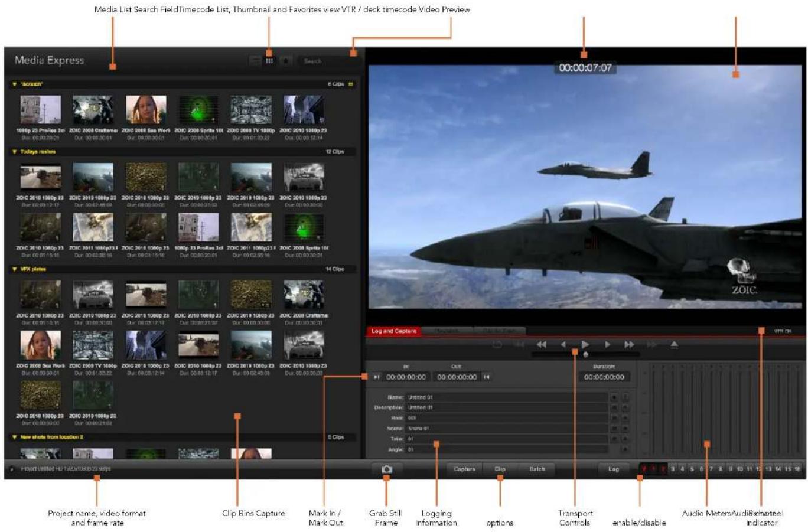
Task: Click the Out timecode field
Action: [x=457, y=377]
